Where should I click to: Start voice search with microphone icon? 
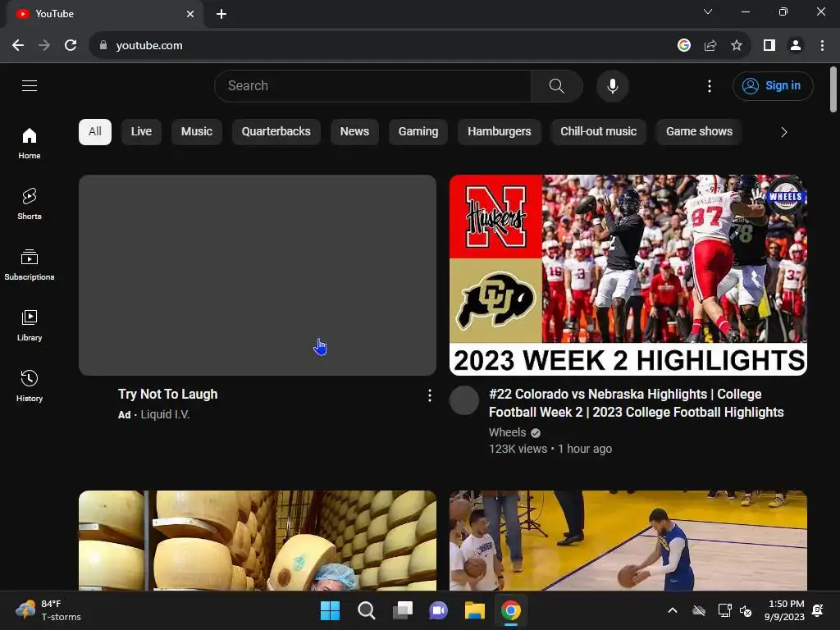[612, 85]
